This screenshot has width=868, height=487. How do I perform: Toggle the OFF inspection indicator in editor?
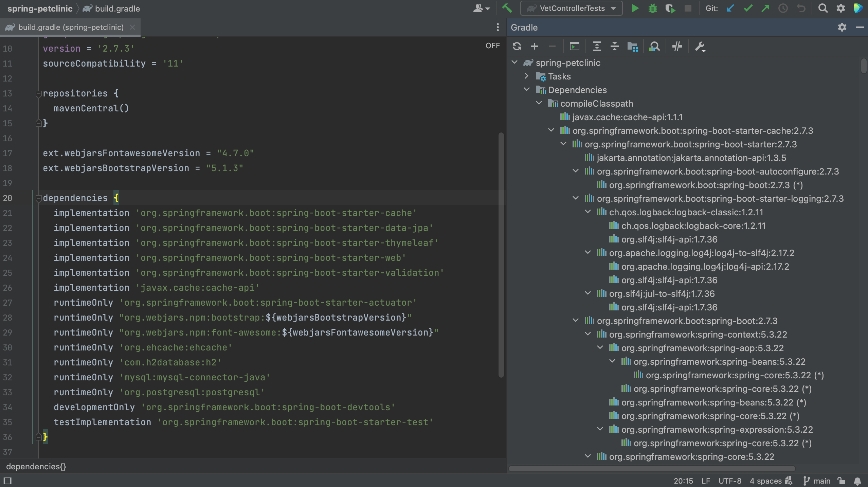(492, 46)
